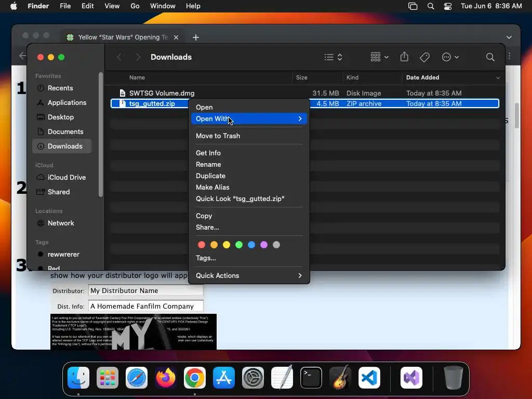Click the Stage Manager menu bar icon
The height and width of the screenshot is (399, 532).
413,6
